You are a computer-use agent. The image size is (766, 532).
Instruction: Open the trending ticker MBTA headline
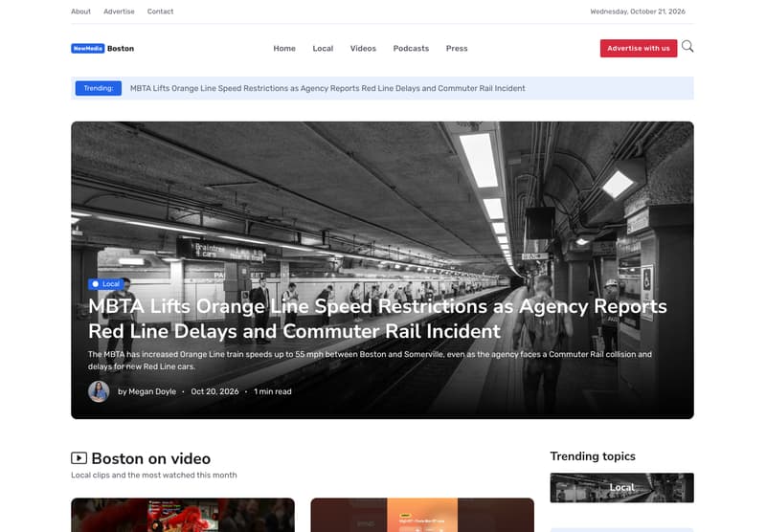pyautogui.click(x=327, y=88)
